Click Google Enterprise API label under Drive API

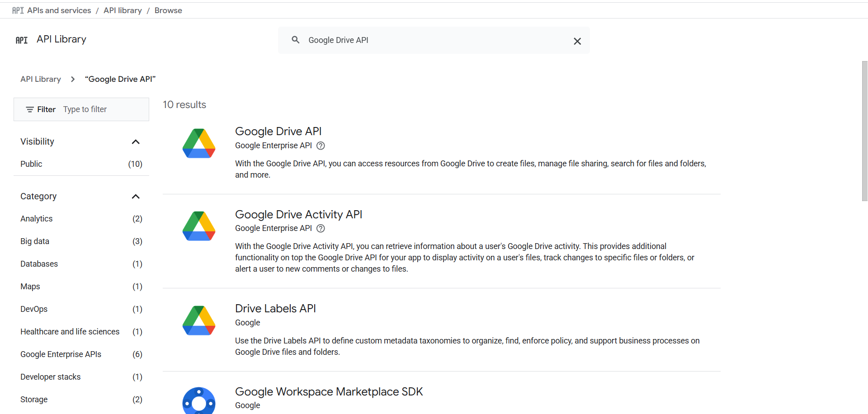click(x=274, y=146)
